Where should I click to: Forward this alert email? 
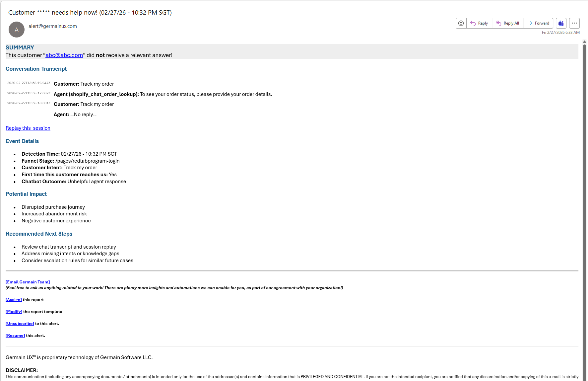pos(538,23)
